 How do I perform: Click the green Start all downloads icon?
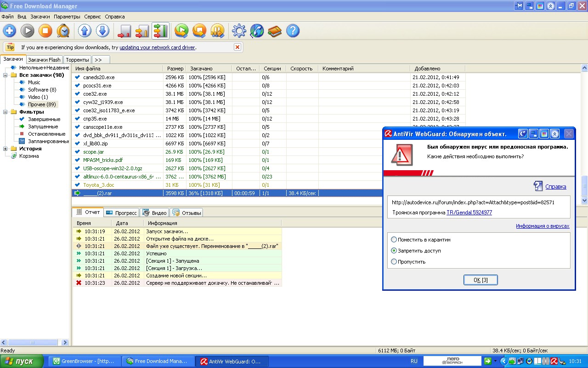pyautogui.click(x=181, y=31)
